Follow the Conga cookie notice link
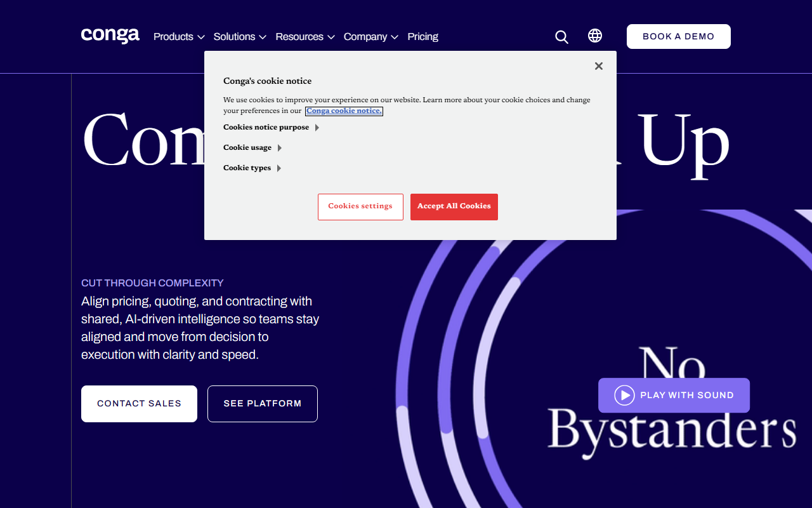Viewport: 812px width, 508px height. click(344, 110)
